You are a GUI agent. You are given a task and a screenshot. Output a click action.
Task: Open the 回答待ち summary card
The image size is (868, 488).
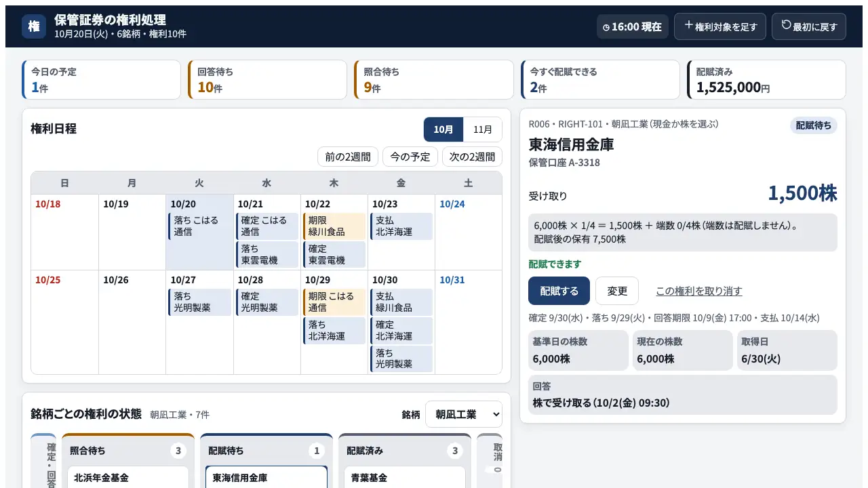268,80
